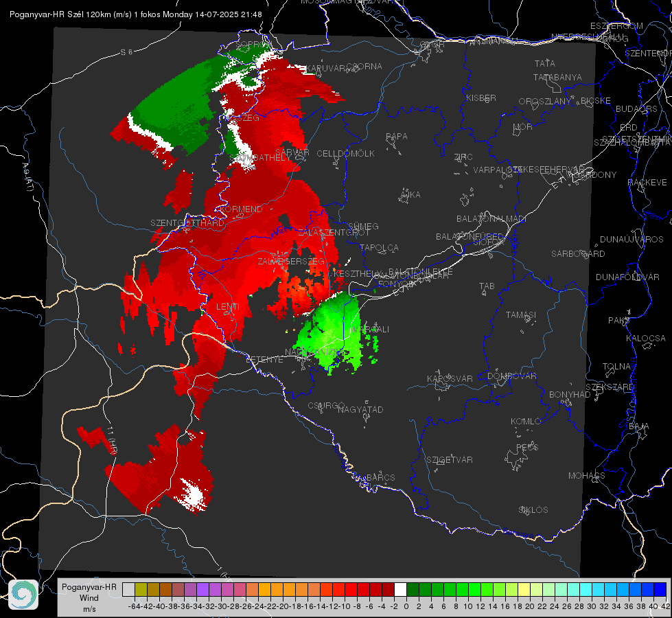The width and height of the screenshot is (672, 618).
Task: Click the TAMÁSI town label
Action: (x=521, y=315)
